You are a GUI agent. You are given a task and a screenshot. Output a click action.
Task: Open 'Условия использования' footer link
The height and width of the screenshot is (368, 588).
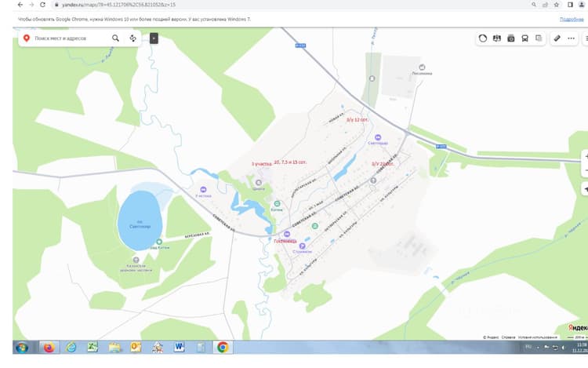[537, 337]
